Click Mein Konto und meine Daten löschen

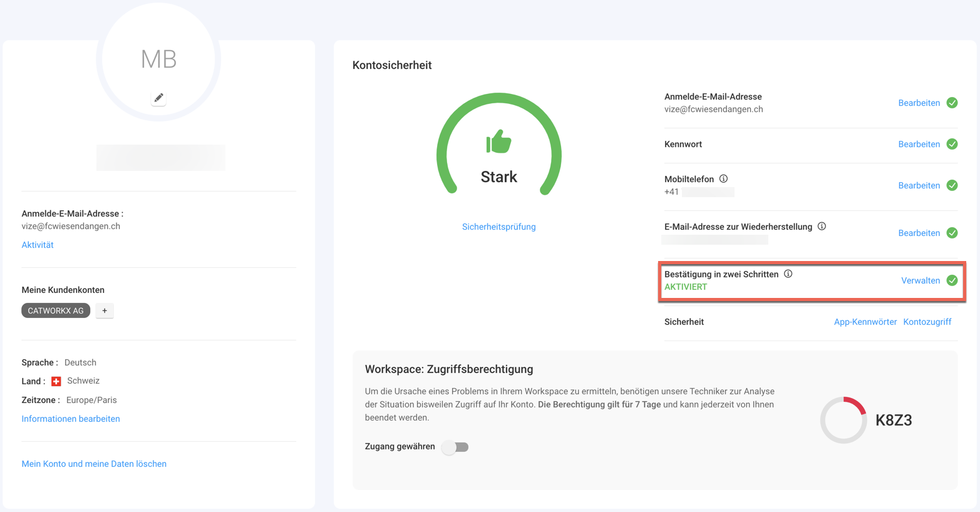(x=94, y=464)
